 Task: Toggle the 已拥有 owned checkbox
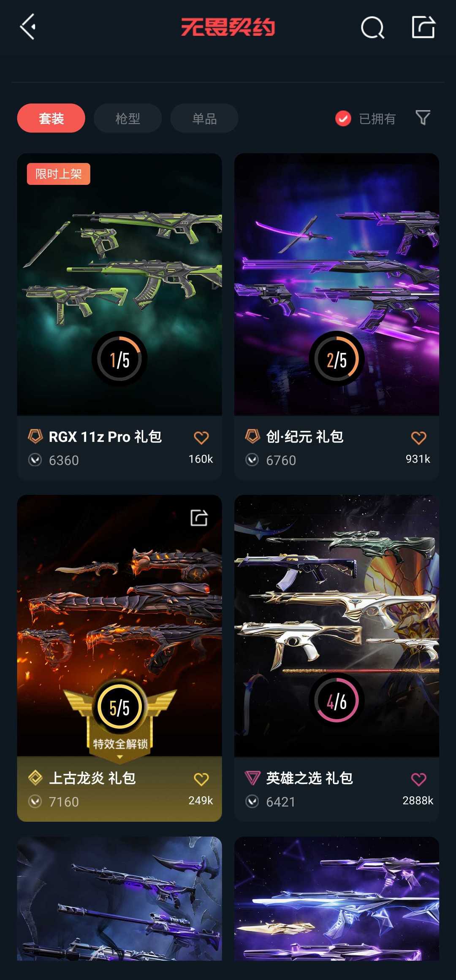pyautogui.click(x=343, y=119)
